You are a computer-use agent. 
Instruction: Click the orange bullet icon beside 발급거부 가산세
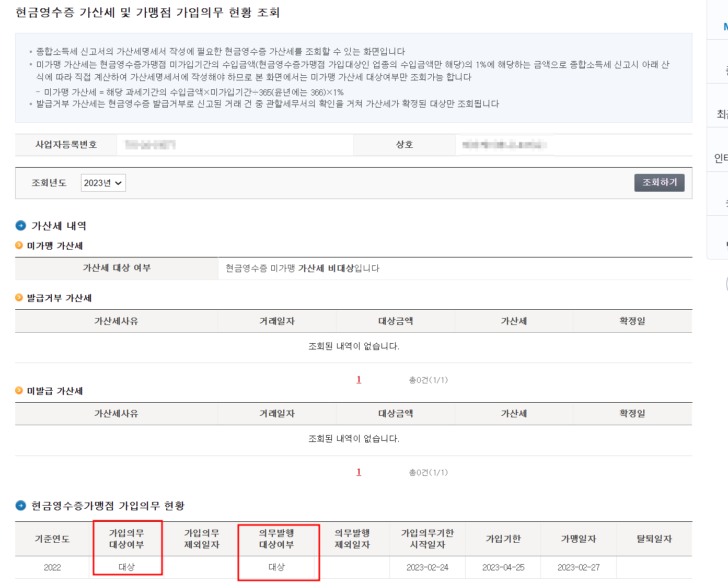pos(19,297)
